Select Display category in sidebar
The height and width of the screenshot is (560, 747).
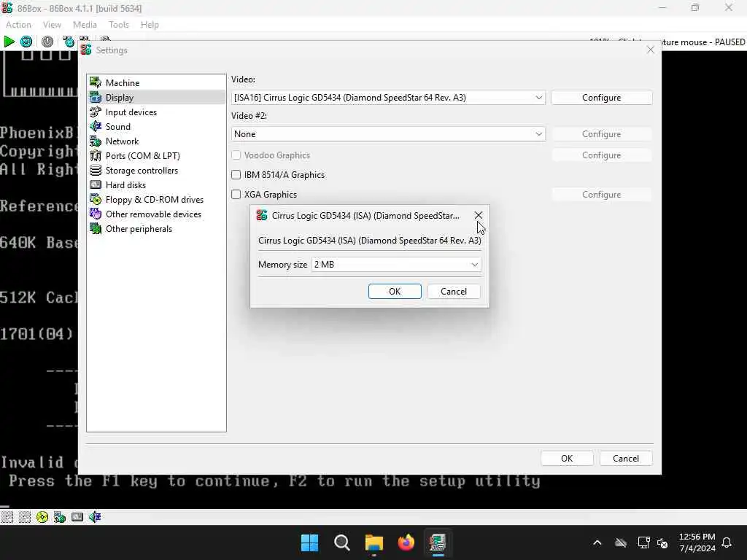tap(156, 97)
